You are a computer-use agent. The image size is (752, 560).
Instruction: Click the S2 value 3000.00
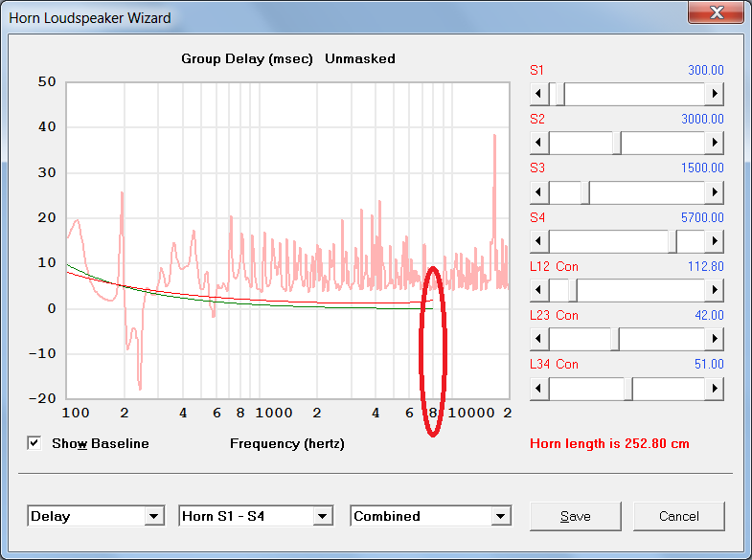point(702,119)
